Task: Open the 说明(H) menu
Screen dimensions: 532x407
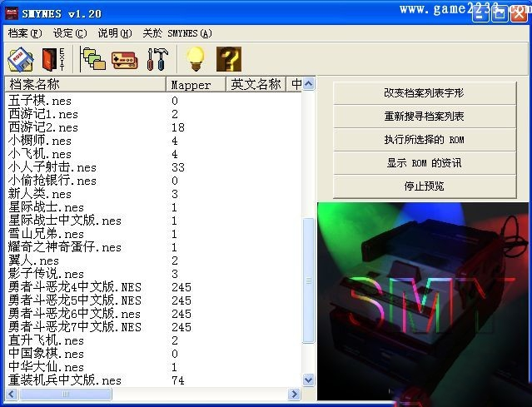Action: pyautogui.click(x=115, y=33)
